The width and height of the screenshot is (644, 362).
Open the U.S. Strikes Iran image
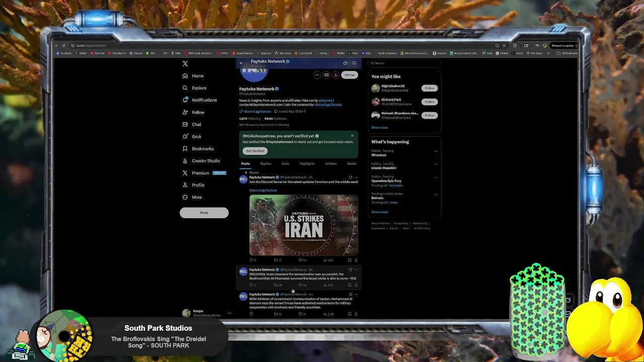(x=304, y=225)
